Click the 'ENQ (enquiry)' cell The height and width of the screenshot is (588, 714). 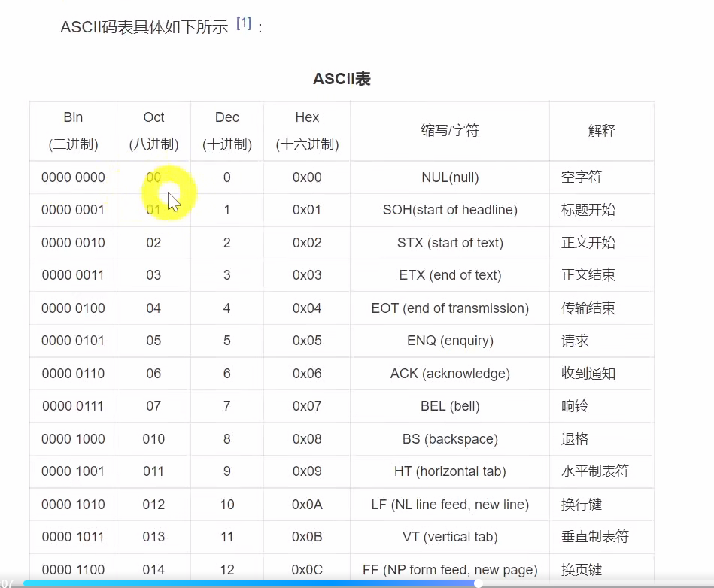450,341
